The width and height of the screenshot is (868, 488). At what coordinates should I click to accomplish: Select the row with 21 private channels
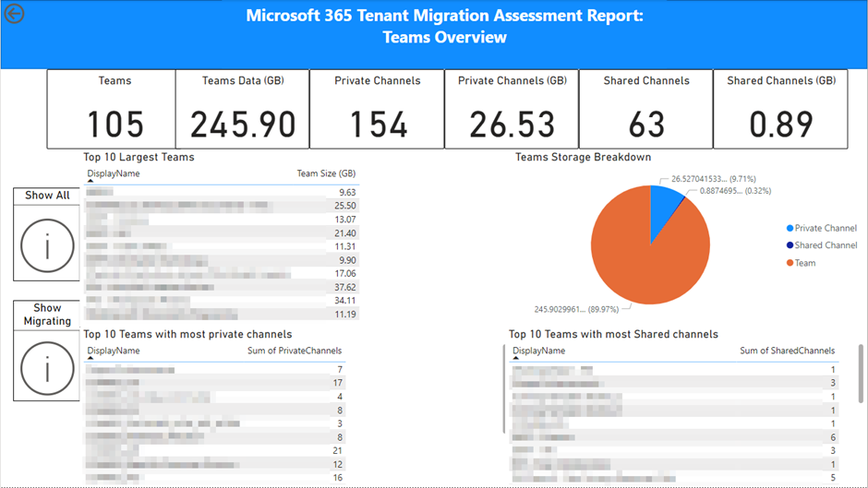(x=215, y=451)
